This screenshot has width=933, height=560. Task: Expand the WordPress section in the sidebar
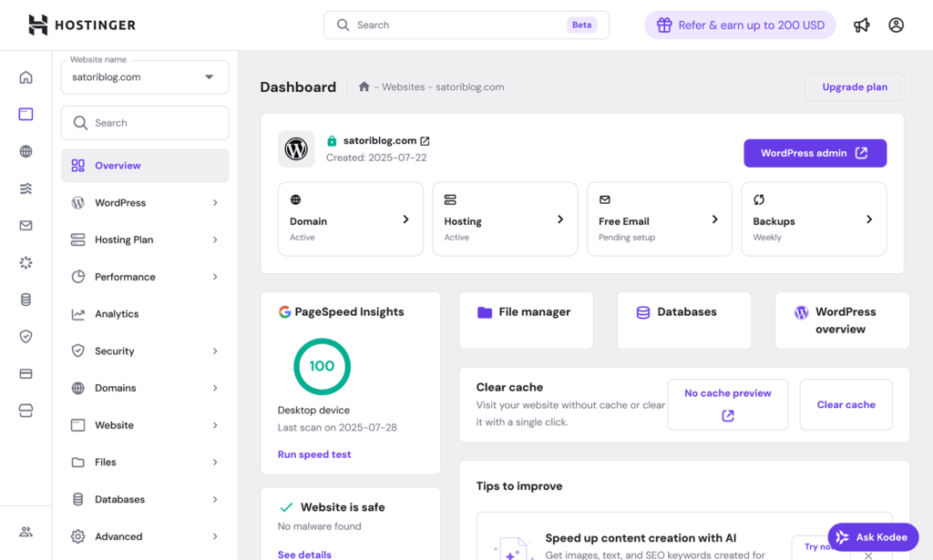tap(144, 202)
